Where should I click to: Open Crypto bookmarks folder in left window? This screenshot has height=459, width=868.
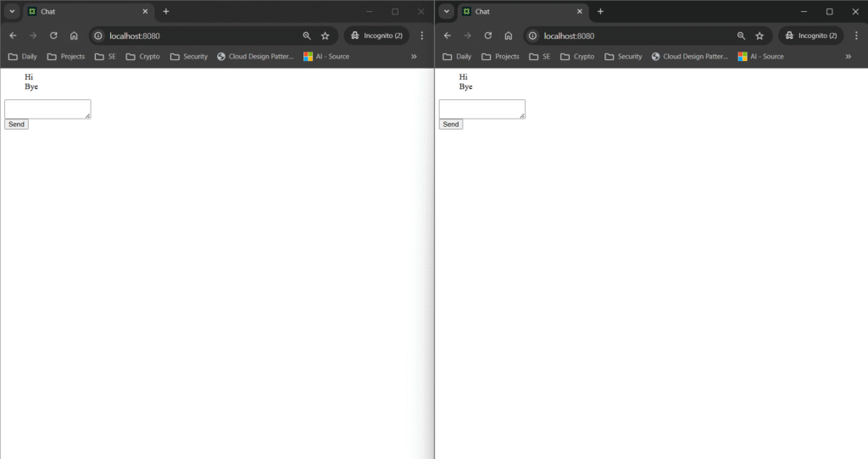[x=142, y=57]
